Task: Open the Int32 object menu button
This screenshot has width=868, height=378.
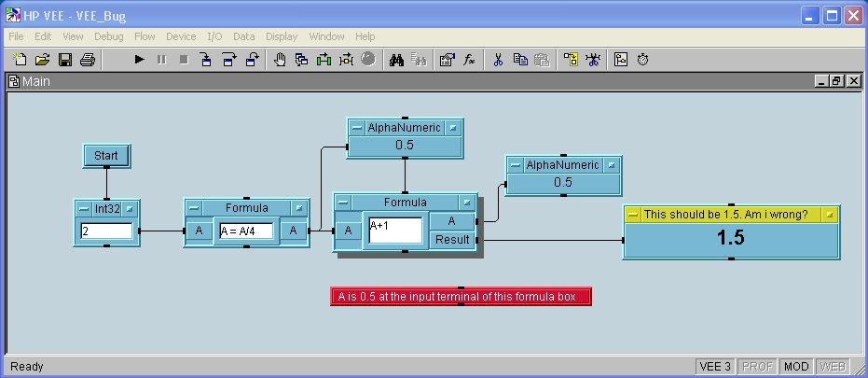Action: tap(84, 208)
